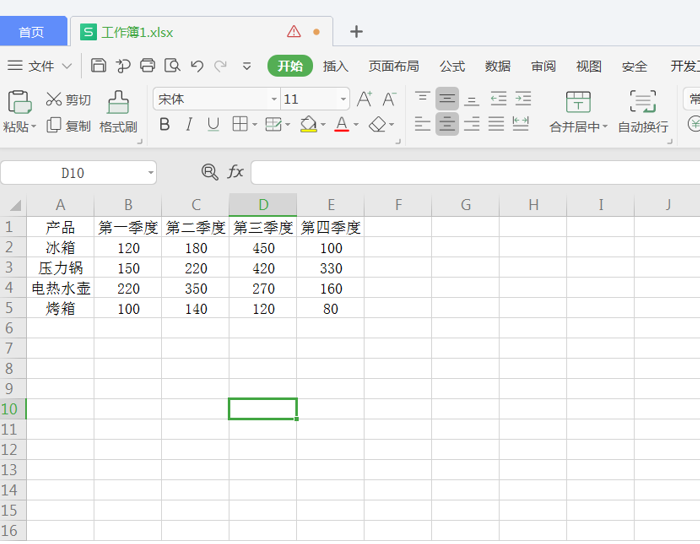Toggle Italic formatting
The height and width of the screenshot is (544, 700).
(189, 124)
